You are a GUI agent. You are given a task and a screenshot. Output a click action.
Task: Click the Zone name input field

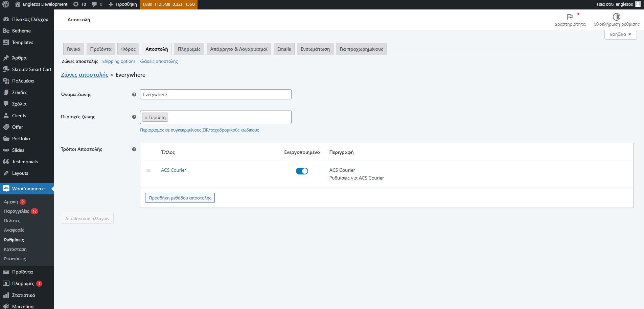[215, 95]
